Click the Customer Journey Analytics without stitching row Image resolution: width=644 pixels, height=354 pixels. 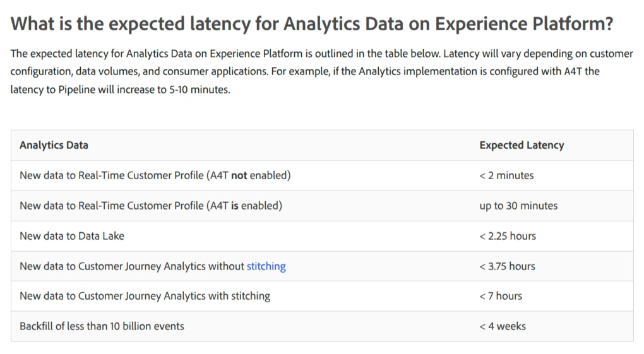click(322, 266)
